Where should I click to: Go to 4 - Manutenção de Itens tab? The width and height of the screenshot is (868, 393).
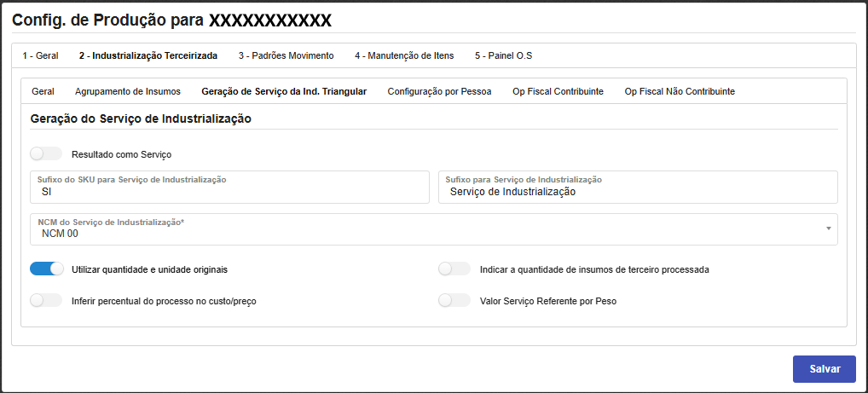(404, 55)
